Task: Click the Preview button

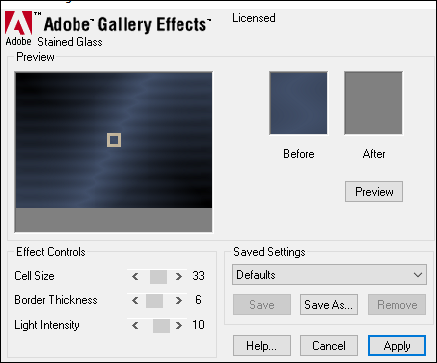Action: tap(374, 192)
